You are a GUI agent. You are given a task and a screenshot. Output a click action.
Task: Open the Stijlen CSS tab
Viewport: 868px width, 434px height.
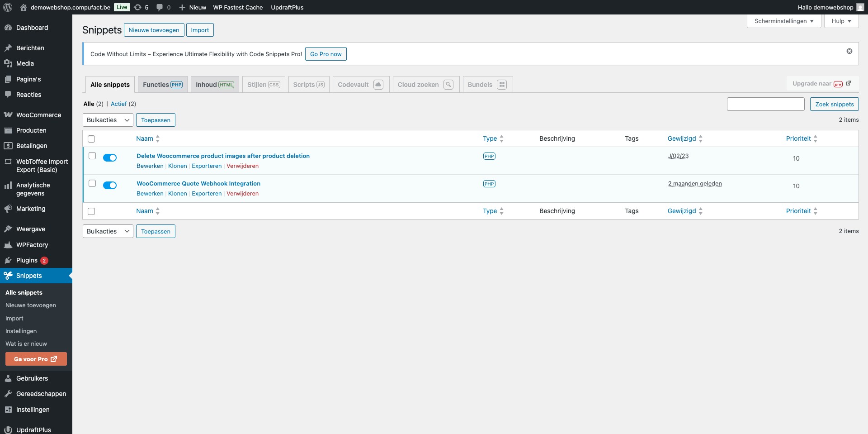(264, 85)
